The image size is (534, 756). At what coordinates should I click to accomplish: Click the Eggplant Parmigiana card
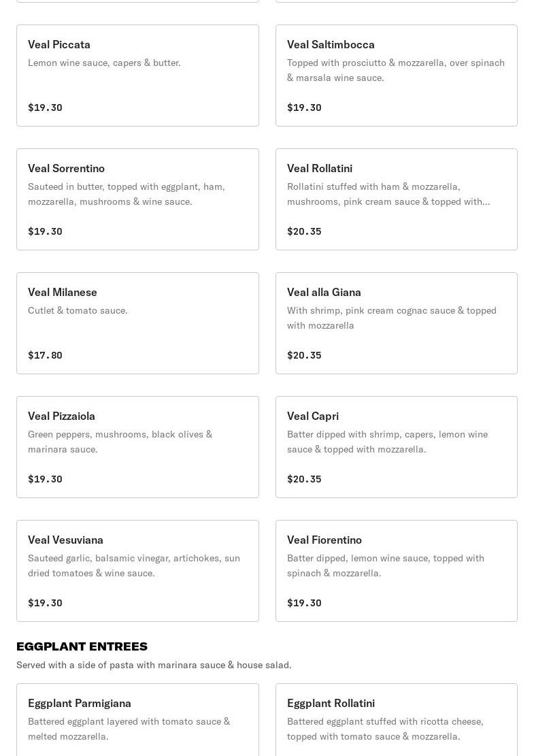(137, 721)
